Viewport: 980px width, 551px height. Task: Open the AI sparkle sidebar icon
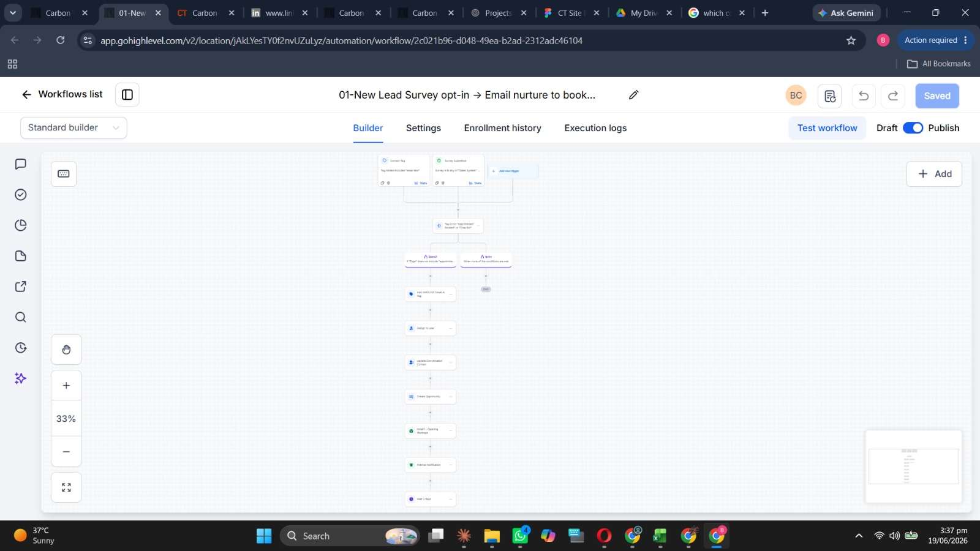21,378
